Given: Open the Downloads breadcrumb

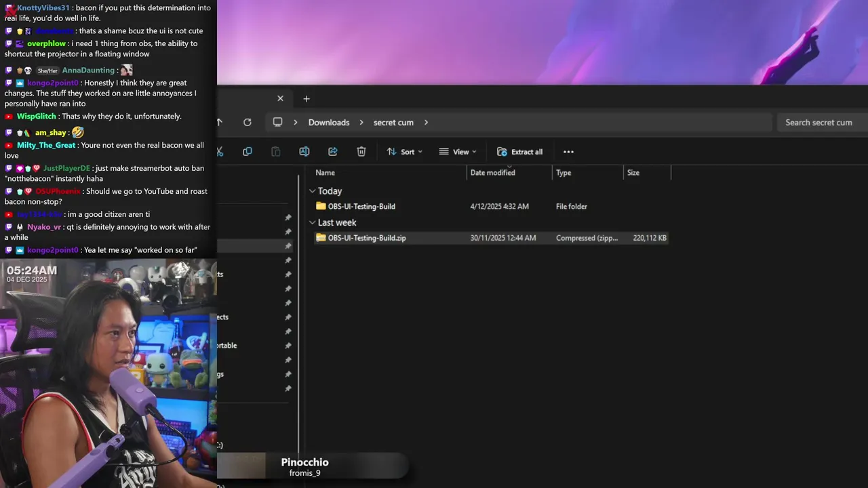Looking at the screenshot, I should 329,123.
